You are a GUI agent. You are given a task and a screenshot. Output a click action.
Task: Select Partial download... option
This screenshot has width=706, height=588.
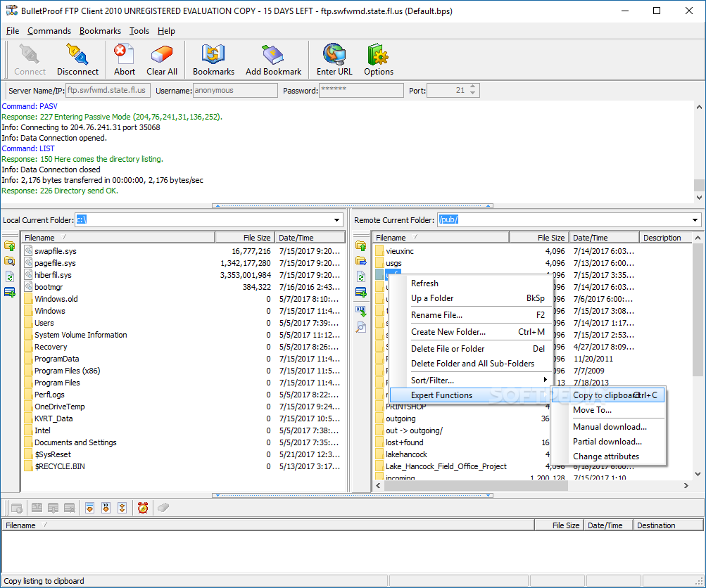610,441
